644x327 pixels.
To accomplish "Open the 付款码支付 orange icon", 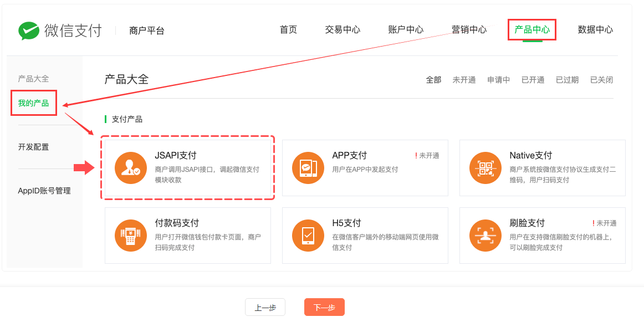I will tap(131, 236).
